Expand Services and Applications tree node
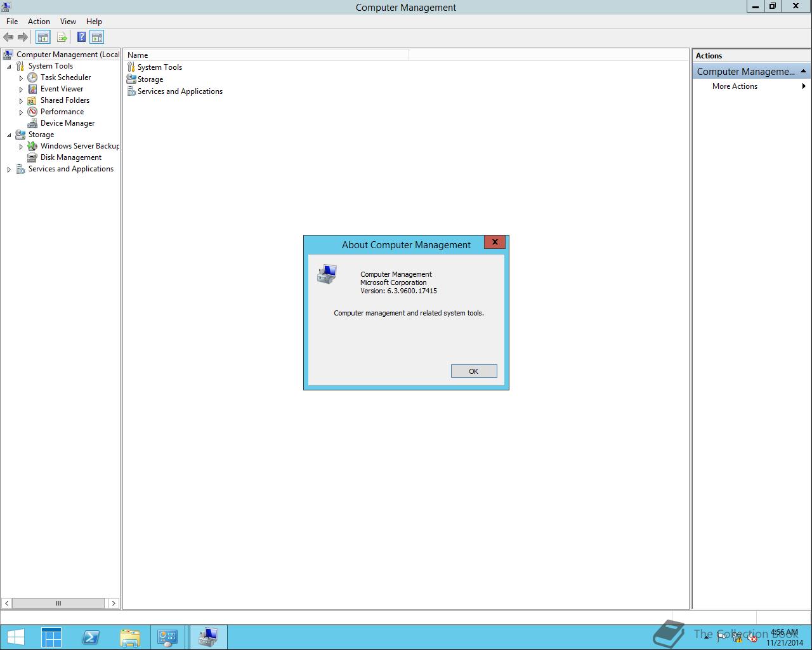This screenshot has height=650, width=812. point(9,169)
